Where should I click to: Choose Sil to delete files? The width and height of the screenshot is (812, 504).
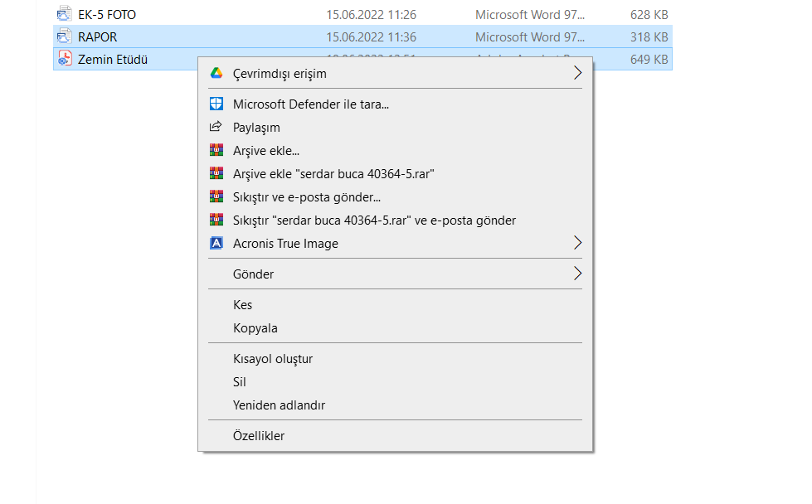[x=395, y=382]
